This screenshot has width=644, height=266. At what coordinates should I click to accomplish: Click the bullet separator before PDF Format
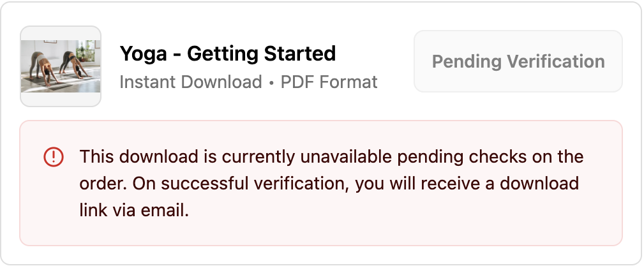coord(271,83)
